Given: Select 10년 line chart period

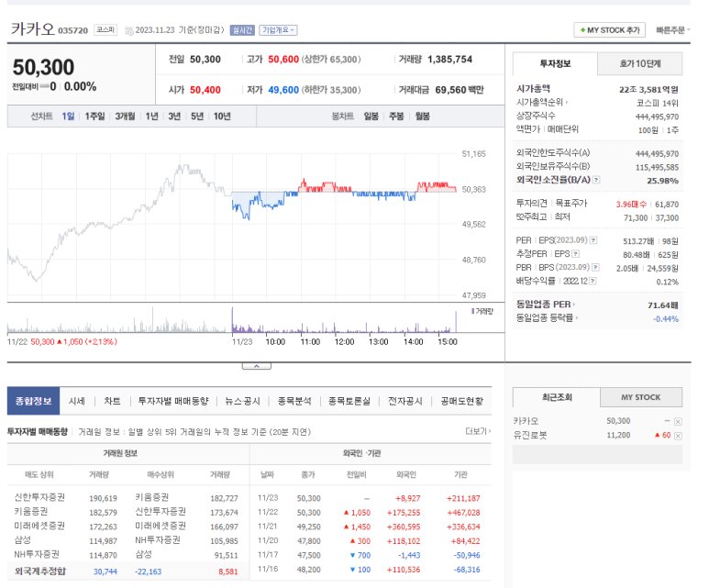Looking at the screenshot, I should (222, 116).
